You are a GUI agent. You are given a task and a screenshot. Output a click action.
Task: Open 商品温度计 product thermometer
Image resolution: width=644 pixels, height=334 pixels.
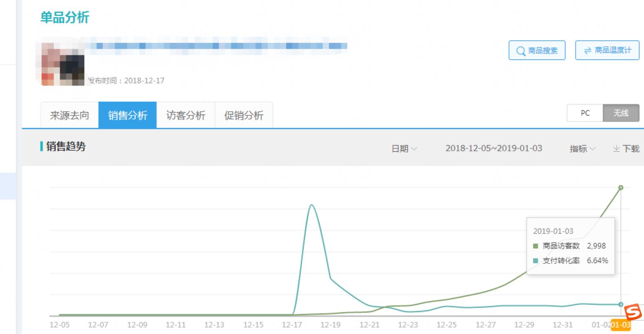click(x=607, y=50)
